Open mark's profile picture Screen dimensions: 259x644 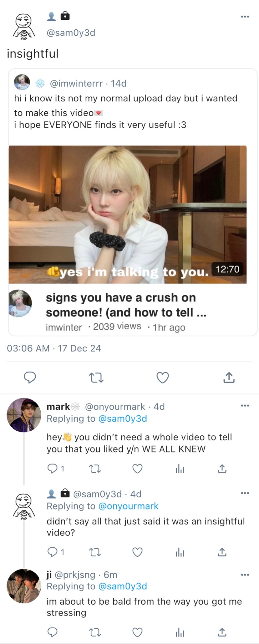[x=24, y=415]
